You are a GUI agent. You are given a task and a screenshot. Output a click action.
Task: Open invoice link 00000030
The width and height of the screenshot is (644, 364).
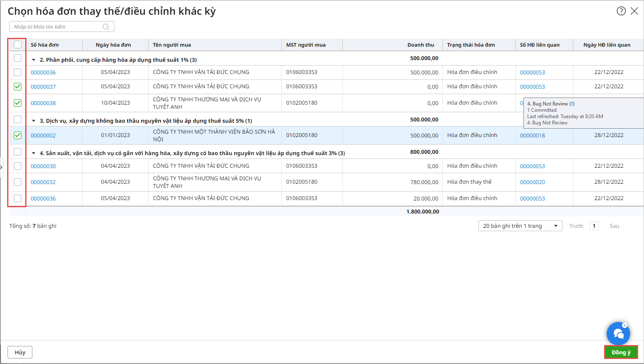tap(43, 166)
